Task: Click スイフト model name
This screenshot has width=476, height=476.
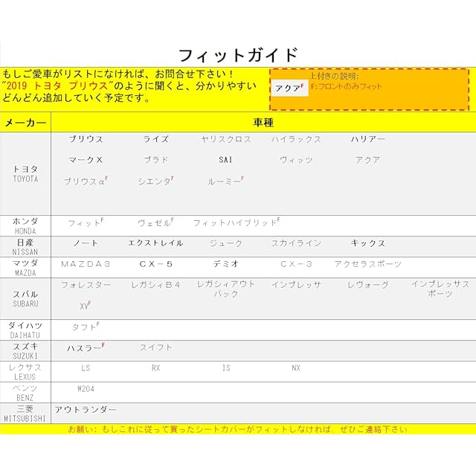Action: pyautogui.click(x=155, y=347)
